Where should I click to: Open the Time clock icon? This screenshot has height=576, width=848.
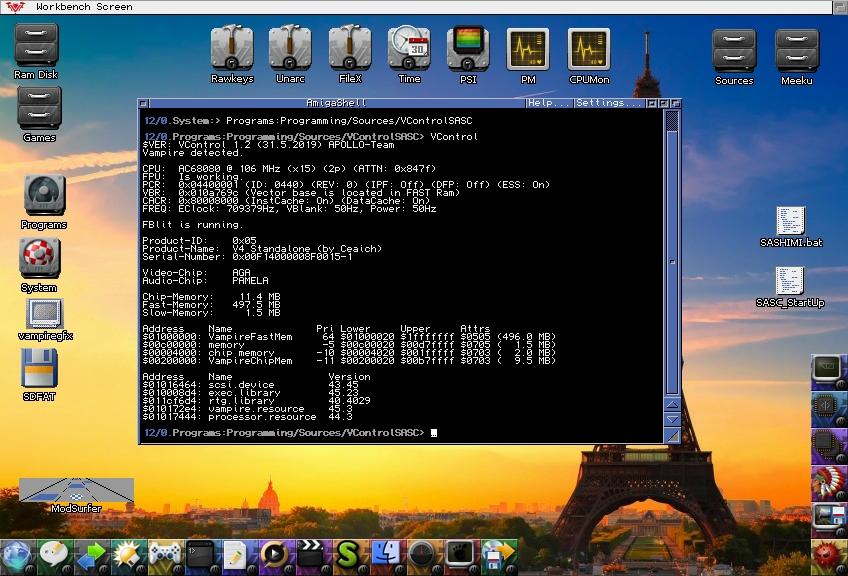(x=409, y=48)
